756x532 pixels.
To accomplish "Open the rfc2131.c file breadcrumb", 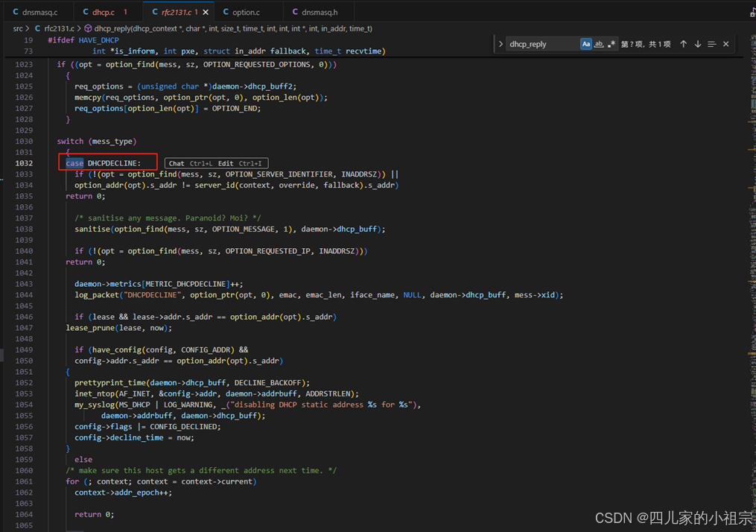I will coord(60,28).
